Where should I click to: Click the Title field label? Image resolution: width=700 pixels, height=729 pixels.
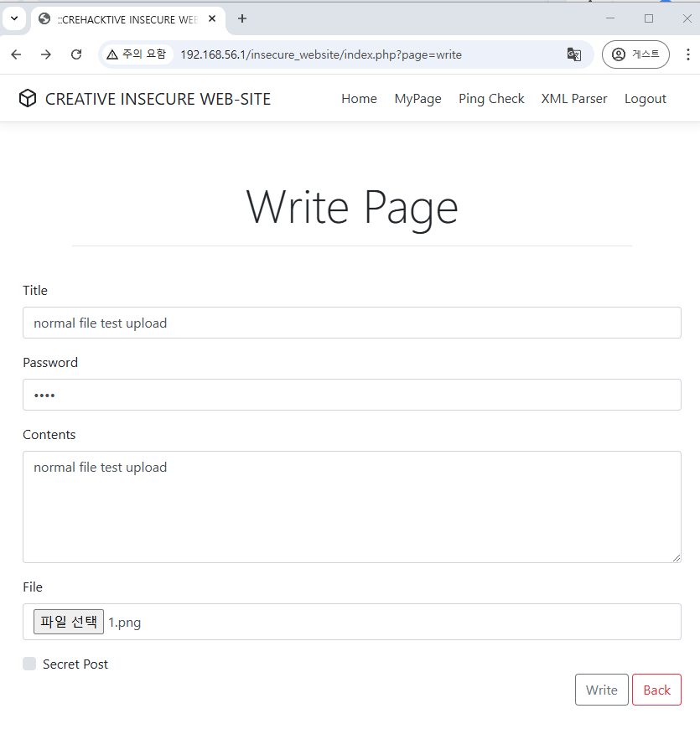[x=35, y=291]
